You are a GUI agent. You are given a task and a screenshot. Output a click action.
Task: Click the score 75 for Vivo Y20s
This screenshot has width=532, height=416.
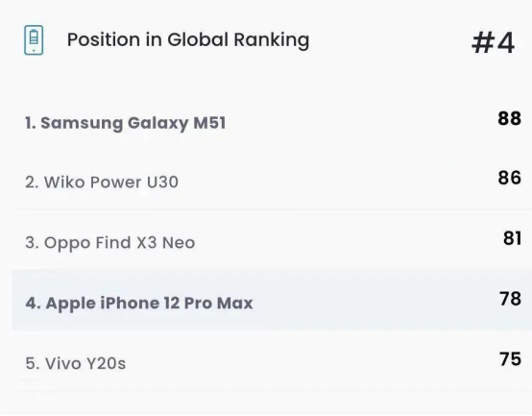pyautogui.click(x=510, y=359)
